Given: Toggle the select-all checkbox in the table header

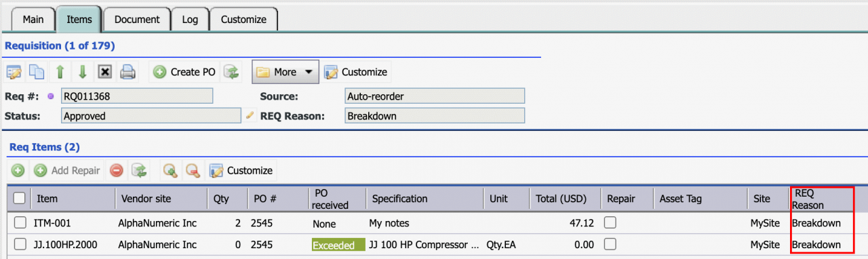Looking at the screenshot, I should (x=20, y=198).
